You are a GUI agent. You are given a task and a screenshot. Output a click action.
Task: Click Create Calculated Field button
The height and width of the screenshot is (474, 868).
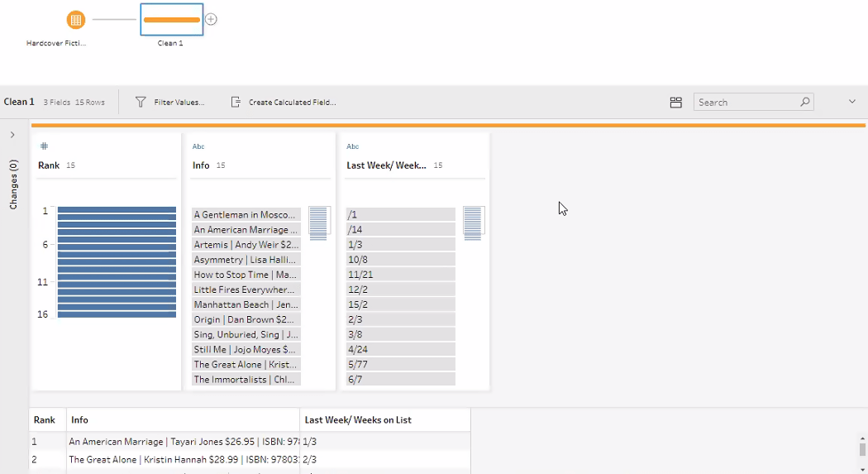coord(284,102)
